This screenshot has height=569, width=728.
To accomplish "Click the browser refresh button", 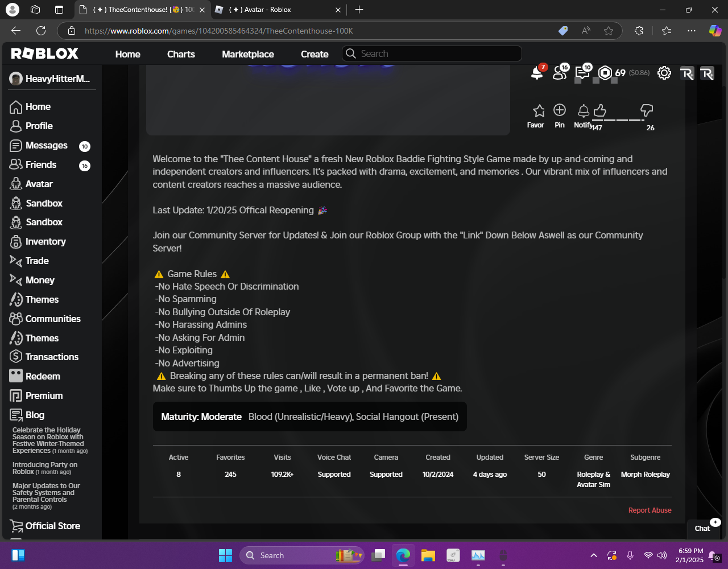I will pos(41,31).
